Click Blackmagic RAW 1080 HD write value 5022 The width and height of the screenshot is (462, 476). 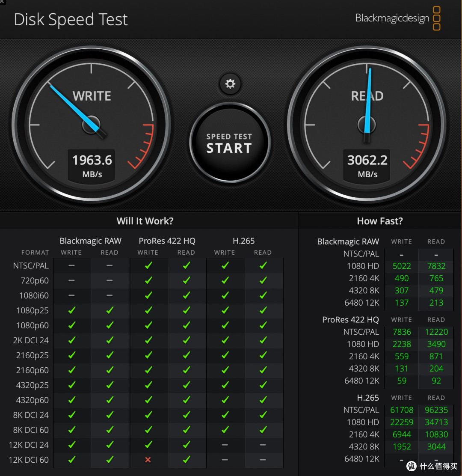click(402, 266)
